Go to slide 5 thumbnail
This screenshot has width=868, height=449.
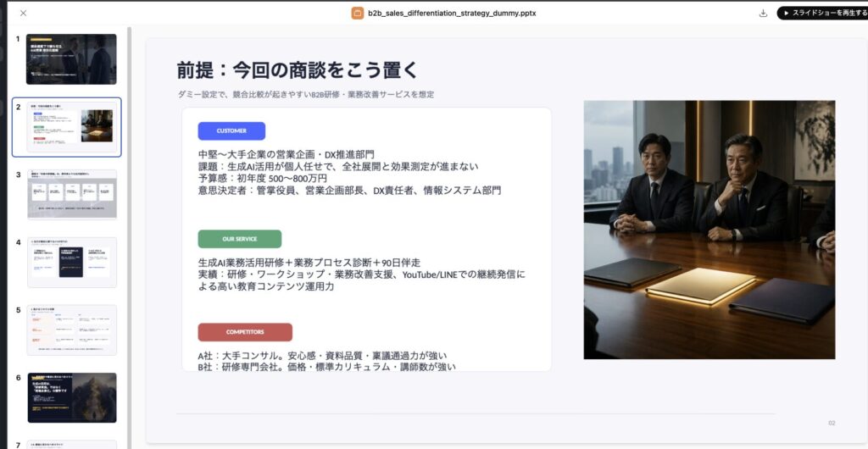pyautogui.click(x=72, y=330)
